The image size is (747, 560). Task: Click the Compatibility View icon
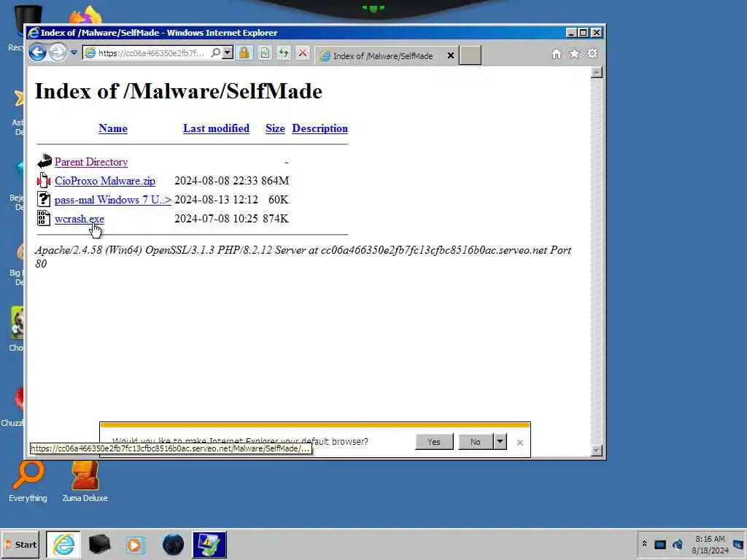point(265,52)
